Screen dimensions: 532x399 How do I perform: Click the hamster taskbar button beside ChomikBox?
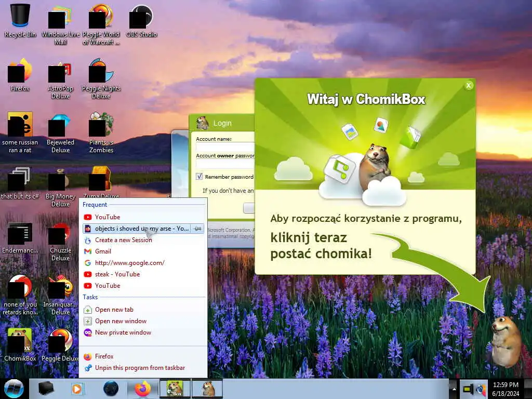point(207,389)
